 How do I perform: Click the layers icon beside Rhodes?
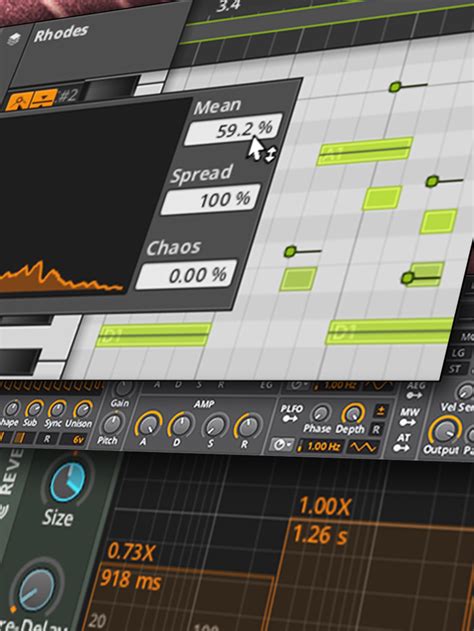14,39
